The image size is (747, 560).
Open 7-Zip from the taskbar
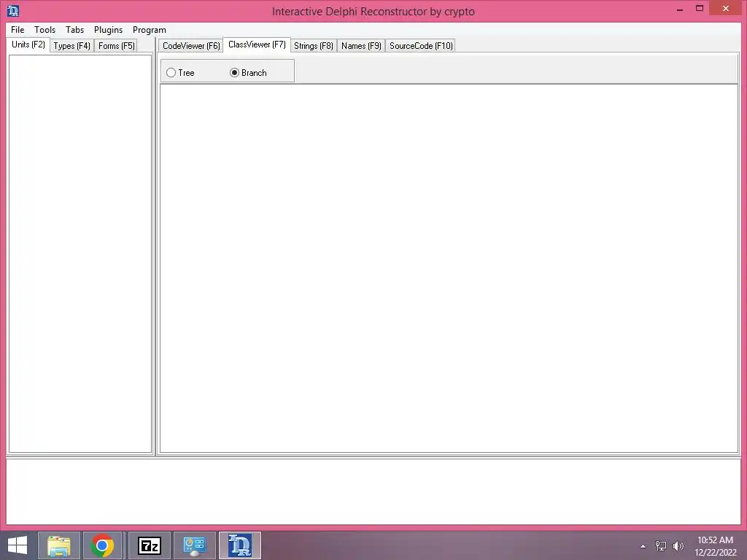click(x=150, y=545)
